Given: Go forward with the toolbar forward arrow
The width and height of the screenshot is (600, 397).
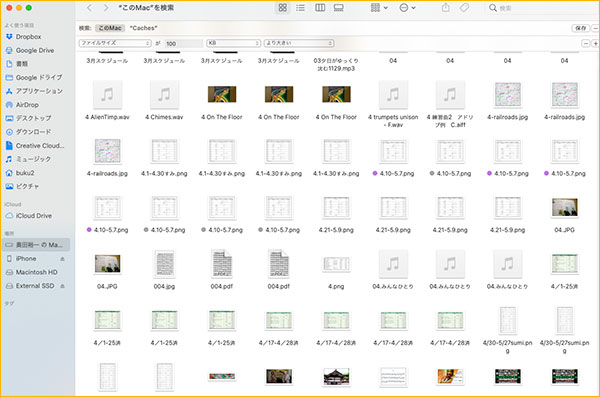Looking at the screenshot, I should (106, 8).
